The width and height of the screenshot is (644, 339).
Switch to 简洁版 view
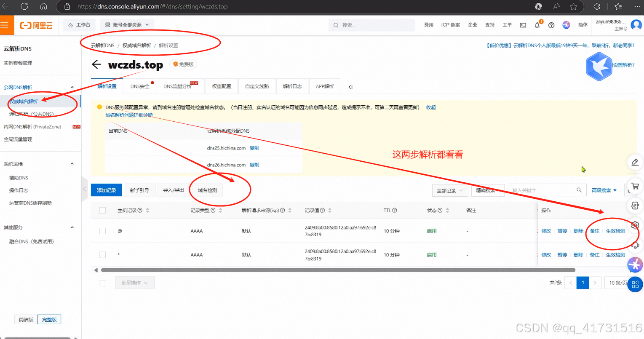[26, 320]
